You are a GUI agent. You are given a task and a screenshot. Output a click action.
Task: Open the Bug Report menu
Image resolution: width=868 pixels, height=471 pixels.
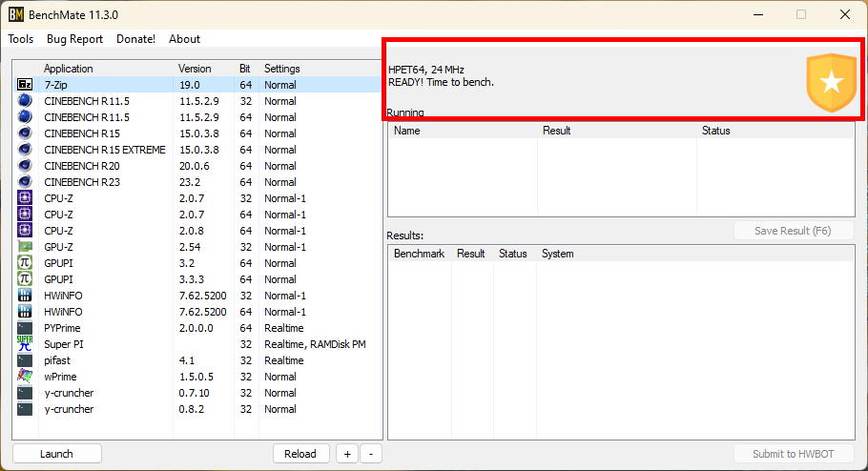(x=74, y=39)
